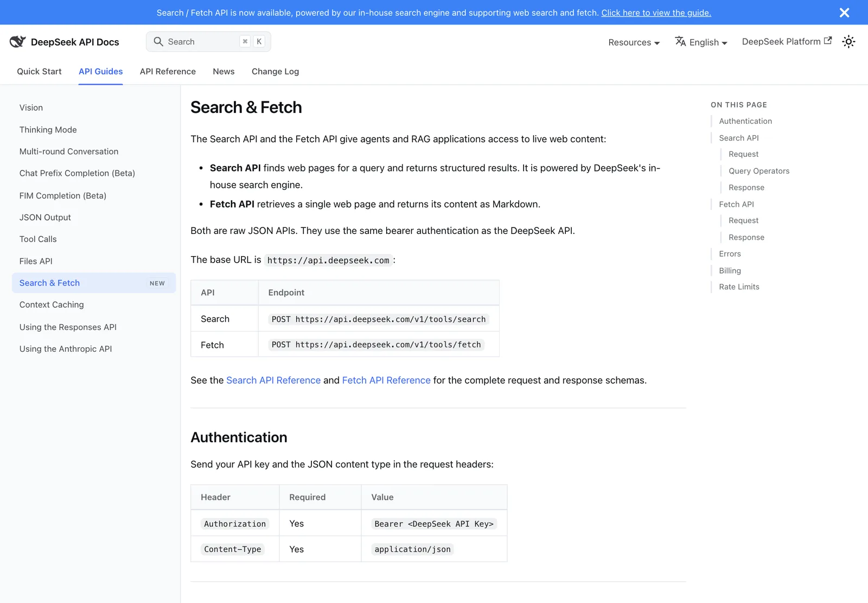Open the Resources dropdown
The image size is (868, 603).
[634, 42]
